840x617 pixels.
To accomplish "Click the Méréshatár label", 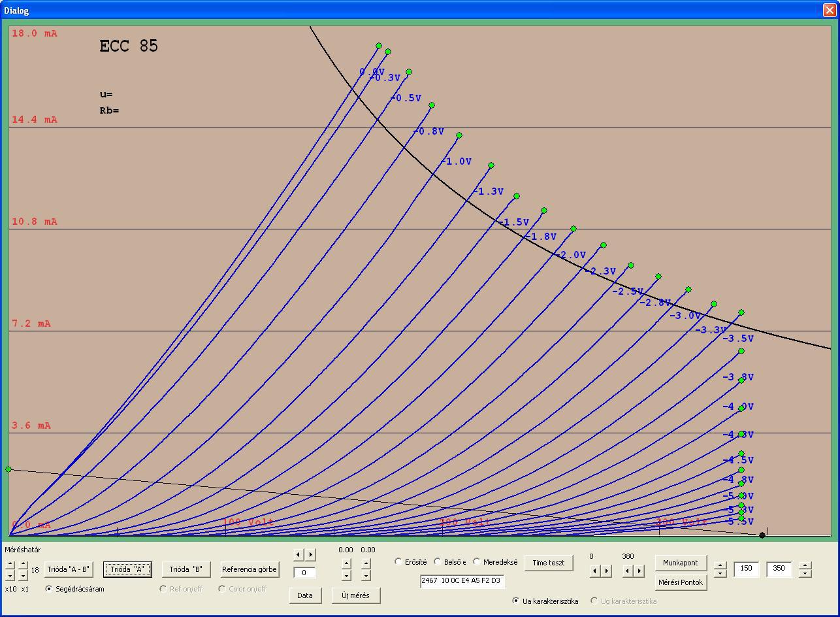I will pyautogui.click(x=23, y=550).
